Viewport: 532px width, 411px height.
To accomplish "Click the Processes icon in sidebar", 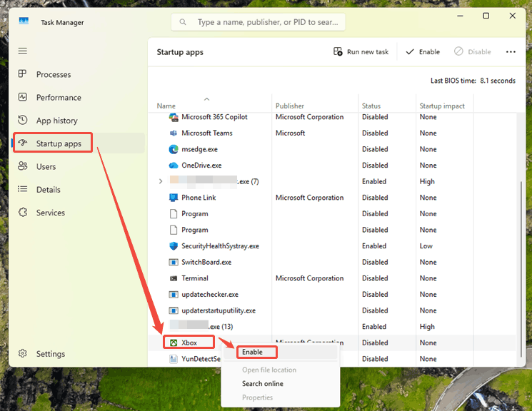I will click(x=22, y=74).
